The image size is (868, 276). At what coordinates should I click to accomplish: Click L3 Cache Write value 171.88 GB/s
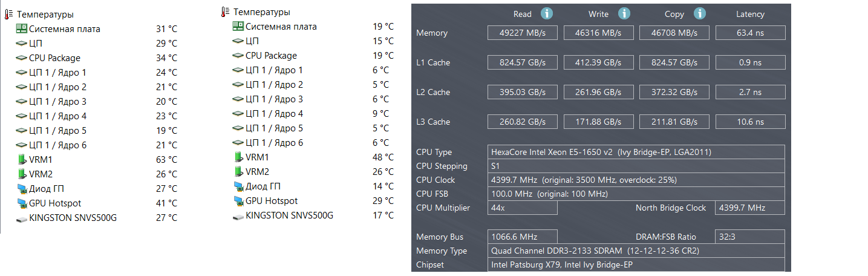pyautogui.click(x=598, y=122)
